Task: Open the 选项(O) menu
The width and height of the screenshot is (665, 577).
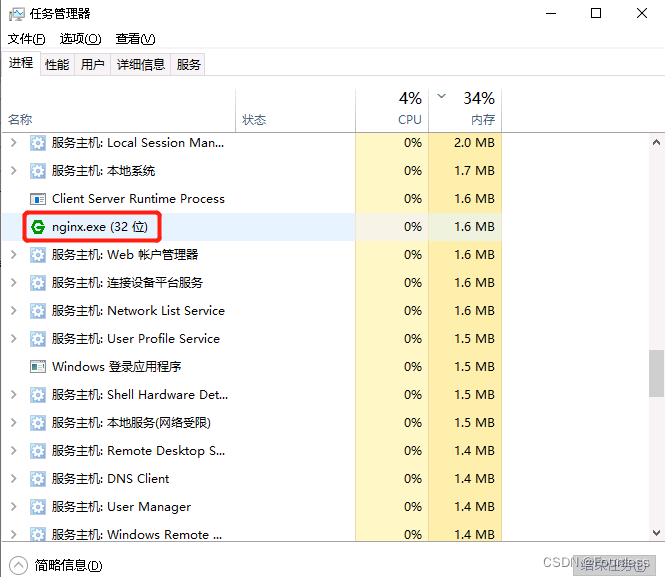Action: [80, 39]
